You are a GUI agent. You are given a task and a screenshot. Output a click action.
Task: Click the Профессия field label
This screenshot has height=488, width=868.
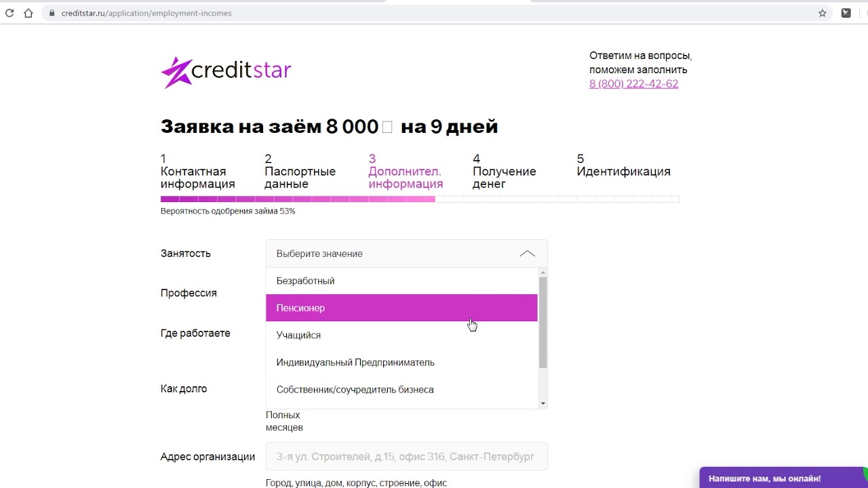pos(189,293)
